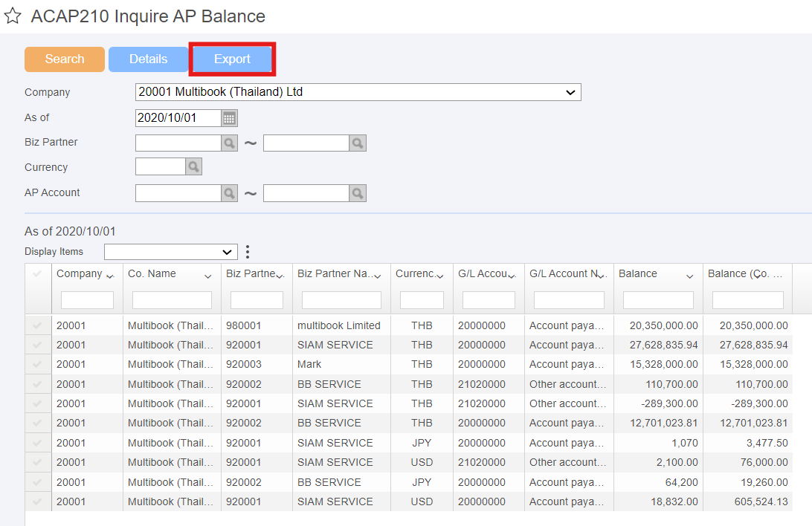Open the Biz Partner column header arrow
The height and width of the screenshot is (526, 812).
tap(280, 276)
